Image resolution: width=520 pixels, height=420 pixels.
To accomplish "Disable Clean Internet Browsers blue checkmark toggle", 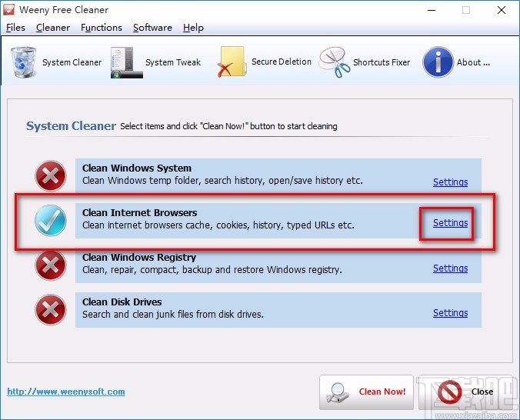I will coord(51,220).
